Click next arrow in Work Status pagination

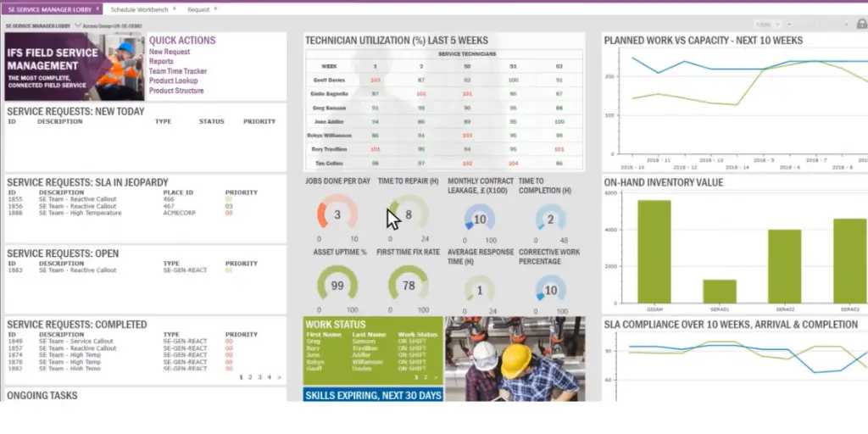[x=436, y=376]
